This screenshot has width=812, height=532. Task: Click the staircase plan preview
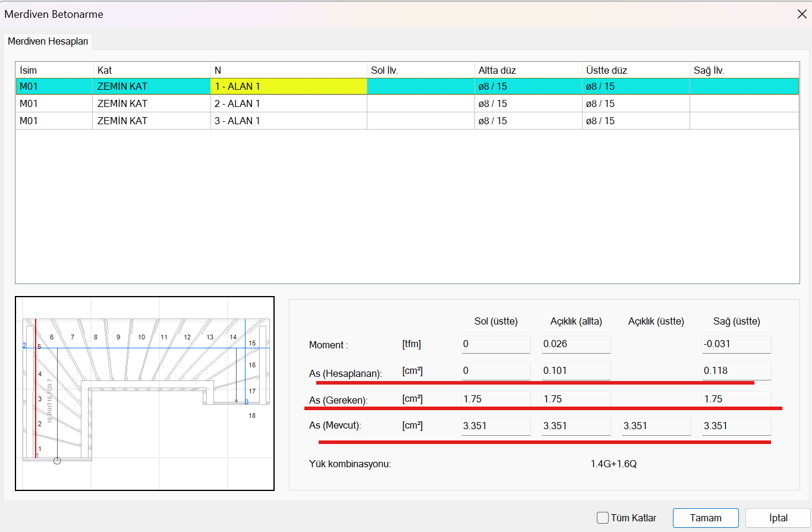pos(144,394)
